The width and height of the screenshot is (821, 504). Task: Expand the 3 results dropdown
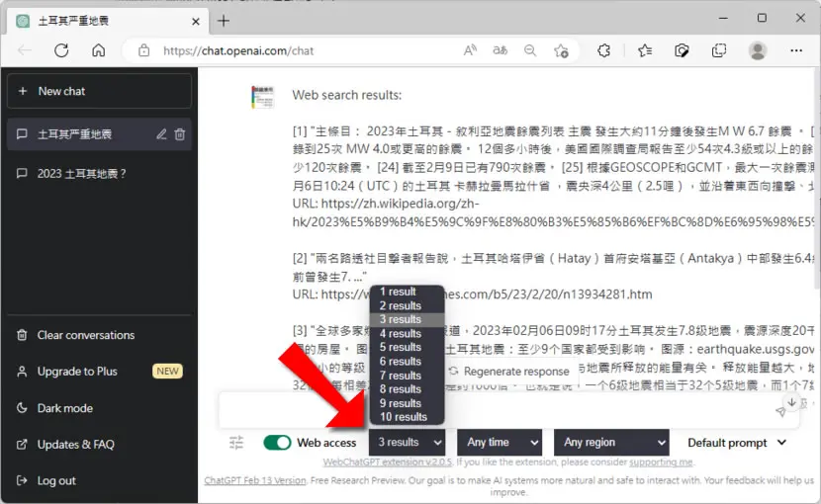point(408,443)
